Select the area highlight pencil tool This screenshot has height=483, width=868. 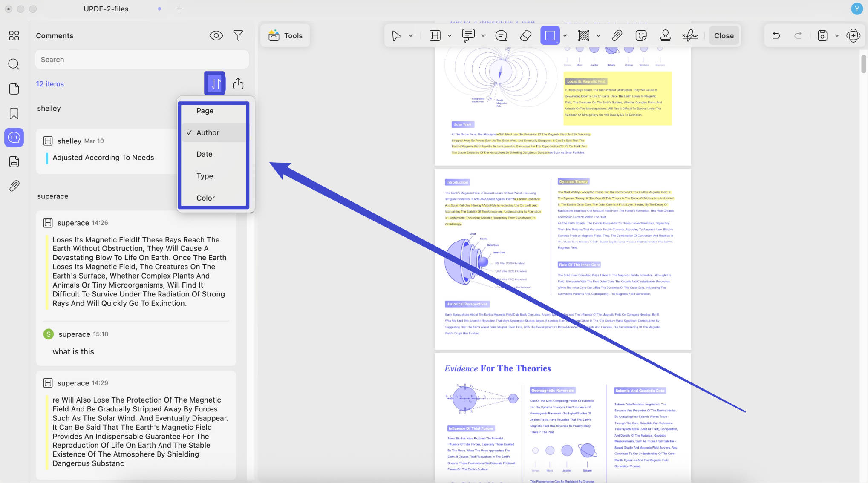[584, 36]
